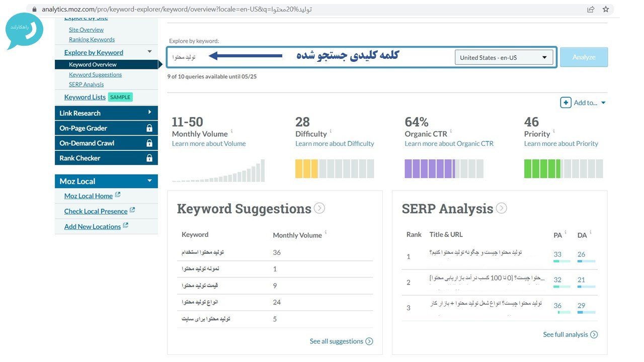
Task: Click PA value 32 in rank 2
Action: [557, 280]
